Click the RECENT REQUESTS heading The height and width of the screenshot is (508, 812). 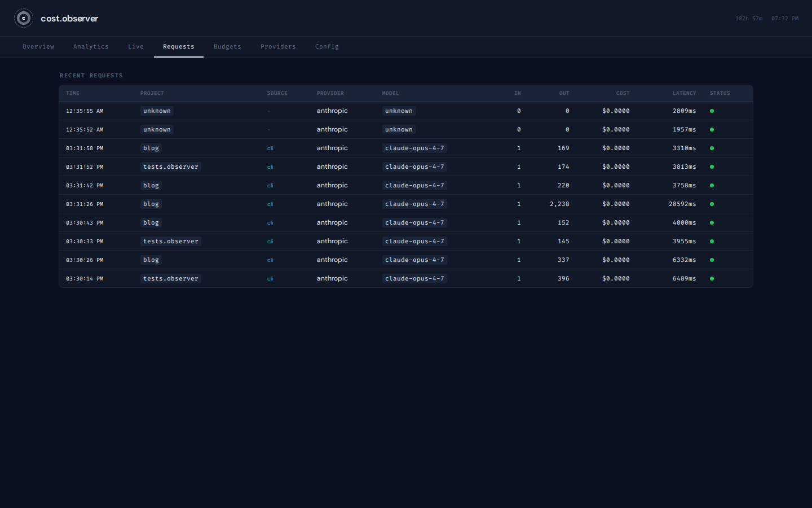pyautogui.click(x=91, y=76)
